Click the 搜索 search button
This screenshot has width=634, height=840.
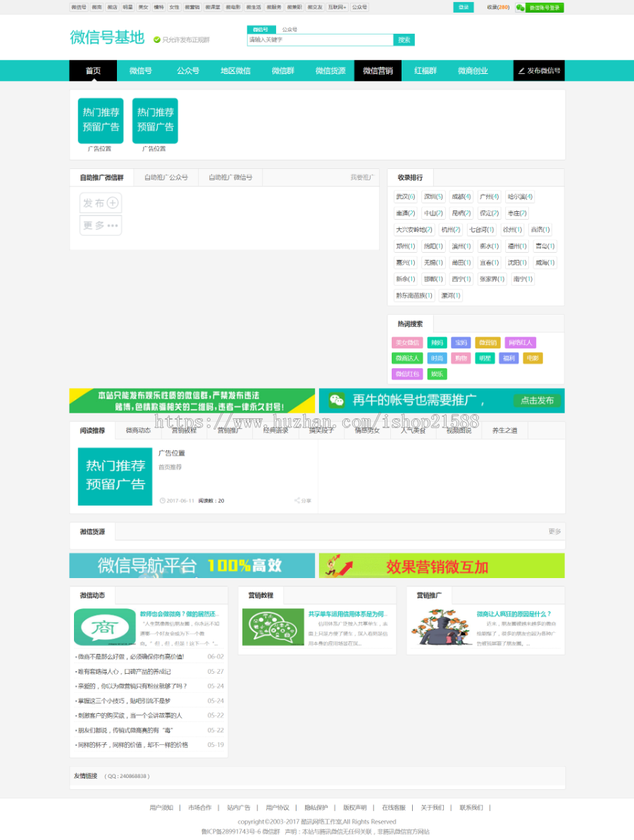tap(404, 39)
